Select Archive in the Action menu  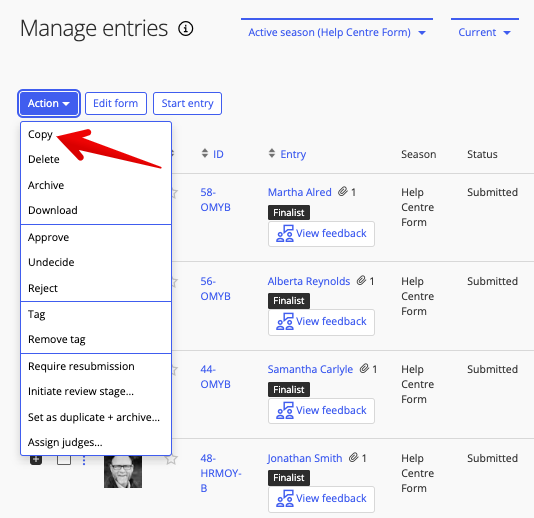(x=46, y=185)
